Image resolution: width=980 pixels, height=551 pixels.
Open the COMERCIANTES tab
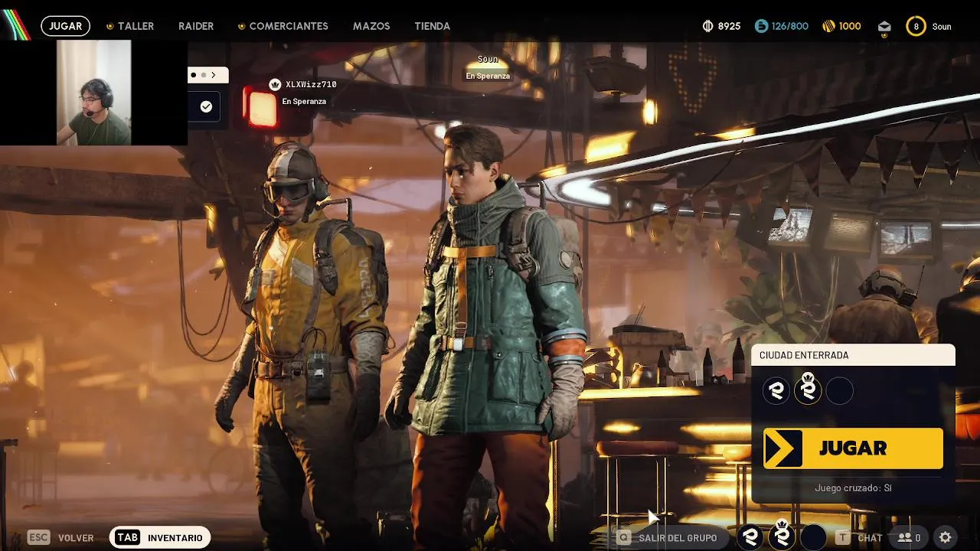pos(289,26)
